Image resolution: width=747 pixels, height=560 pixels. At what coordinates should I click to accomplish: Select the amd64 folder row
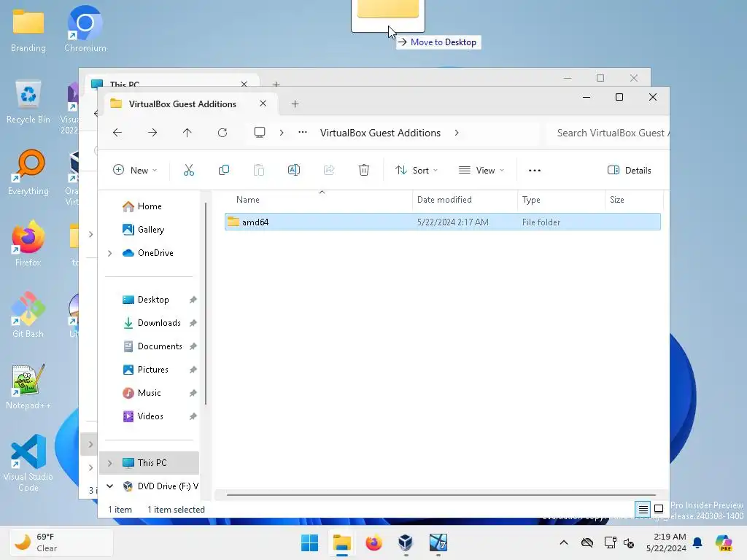tap(443, 222)
